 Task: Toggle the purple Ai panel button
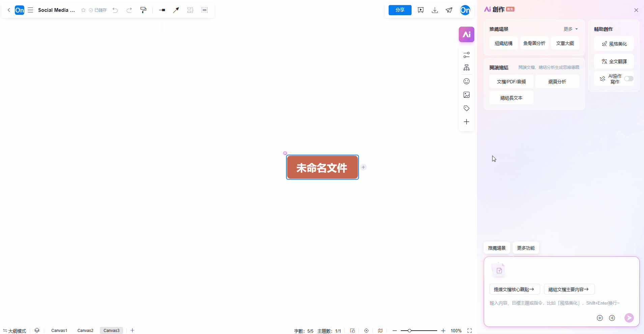point(466,34)
